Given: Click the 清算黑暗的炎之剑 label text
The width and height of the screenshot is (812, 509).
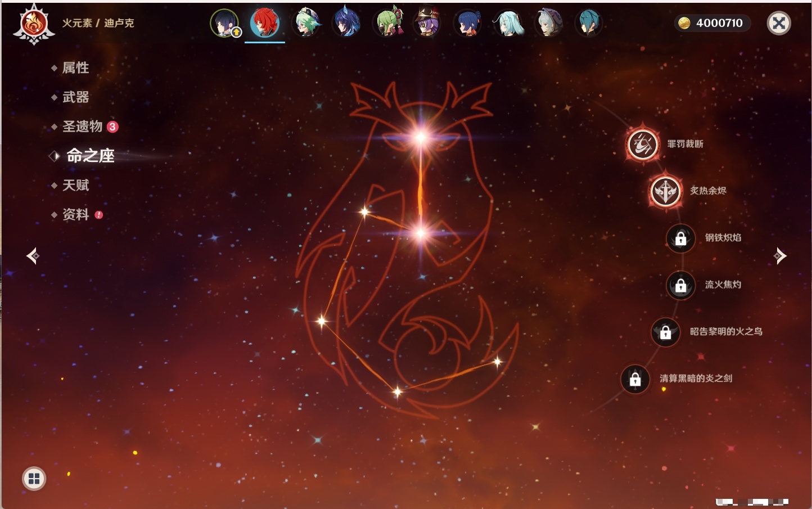Looking at the screenshot, I should (x=696, y=379).
